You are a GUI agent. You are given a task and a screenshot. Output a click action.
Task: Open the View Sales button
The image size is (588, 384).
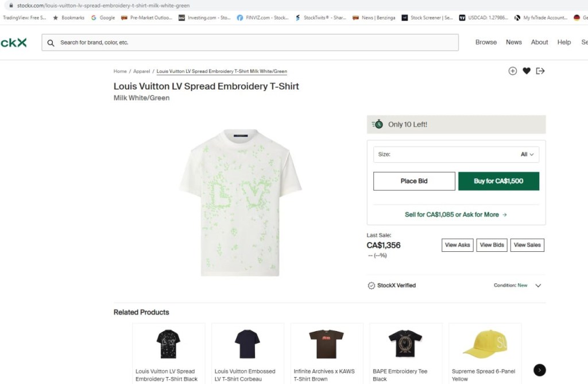tap(527, 245)
